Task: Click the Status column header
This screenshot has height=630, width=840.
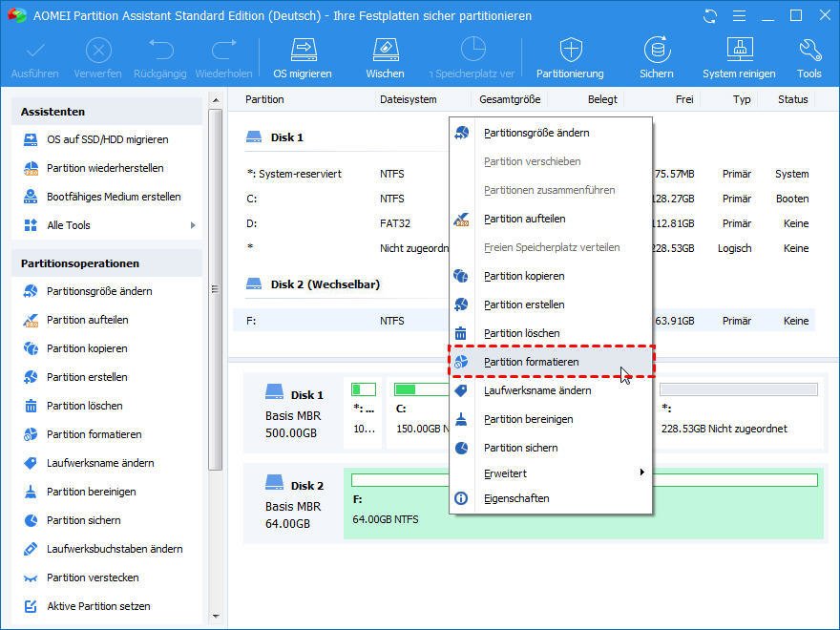Action: [x=793, y=99]
